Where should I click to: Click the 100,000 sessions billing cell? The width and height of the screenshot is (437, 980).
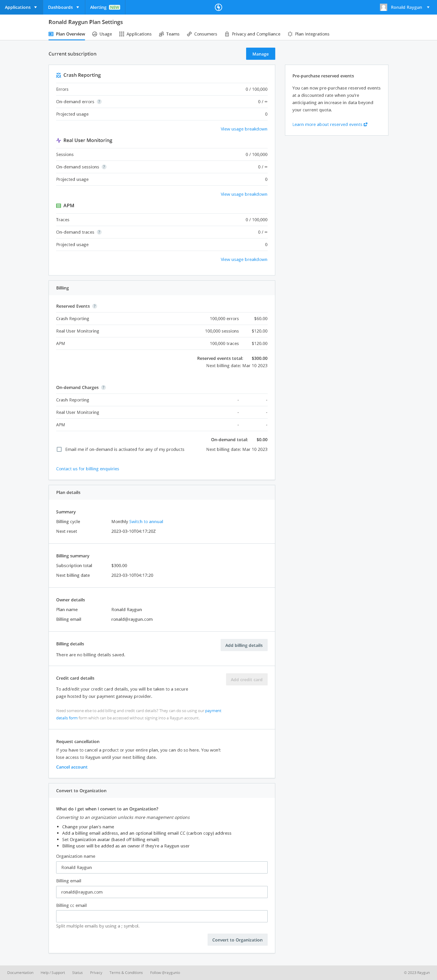point(222,331)
